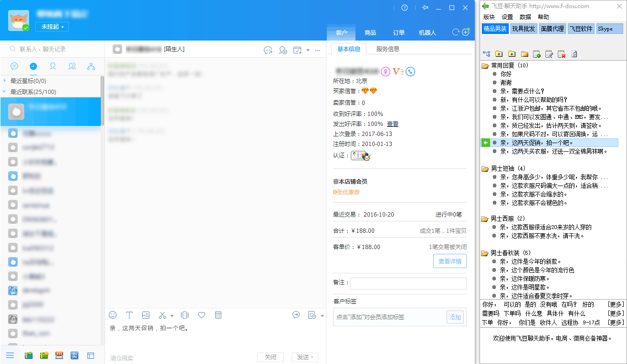Click the transfer conversation icon in chat header
627x364 pixels.
click(268, 50)
